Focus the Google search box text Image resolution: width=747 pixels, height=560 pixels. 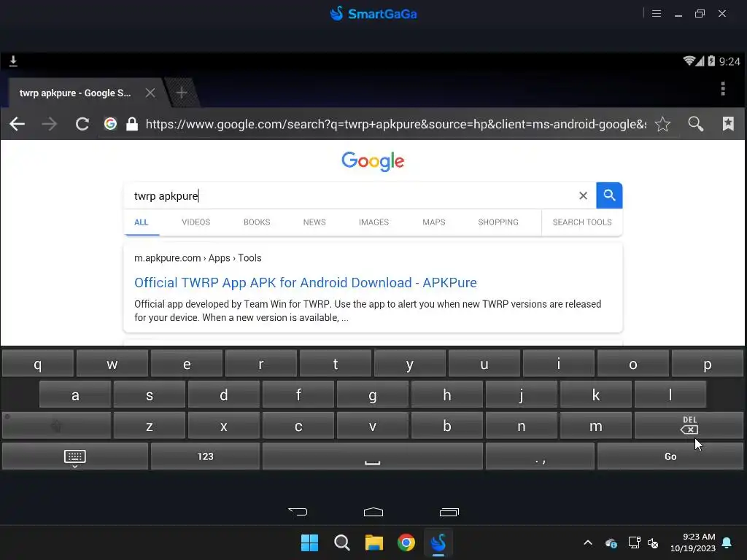[x=350, y=195]
